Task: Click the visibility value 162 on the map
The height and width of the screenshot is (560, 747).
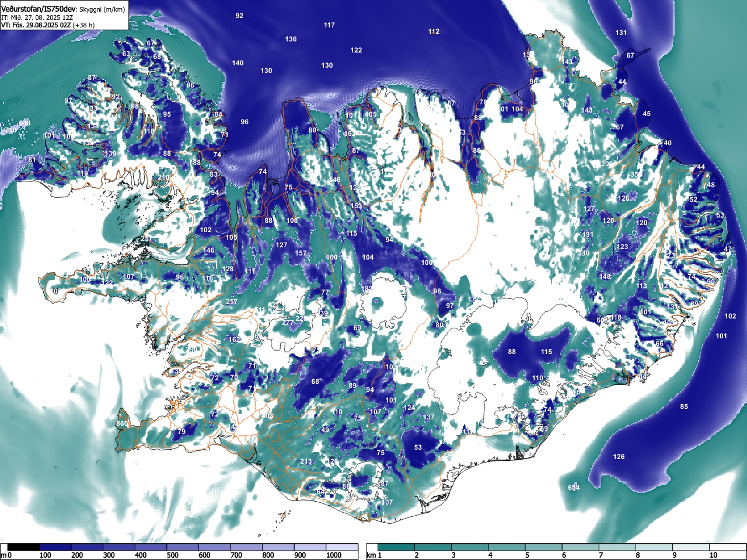Action: [234, 339]
